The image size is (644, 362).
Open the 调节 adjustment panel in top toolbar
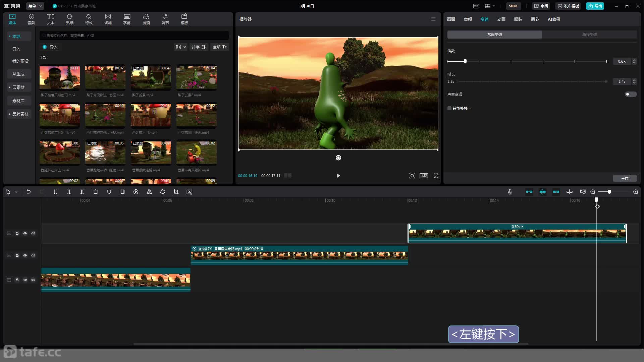pos(165,19)
